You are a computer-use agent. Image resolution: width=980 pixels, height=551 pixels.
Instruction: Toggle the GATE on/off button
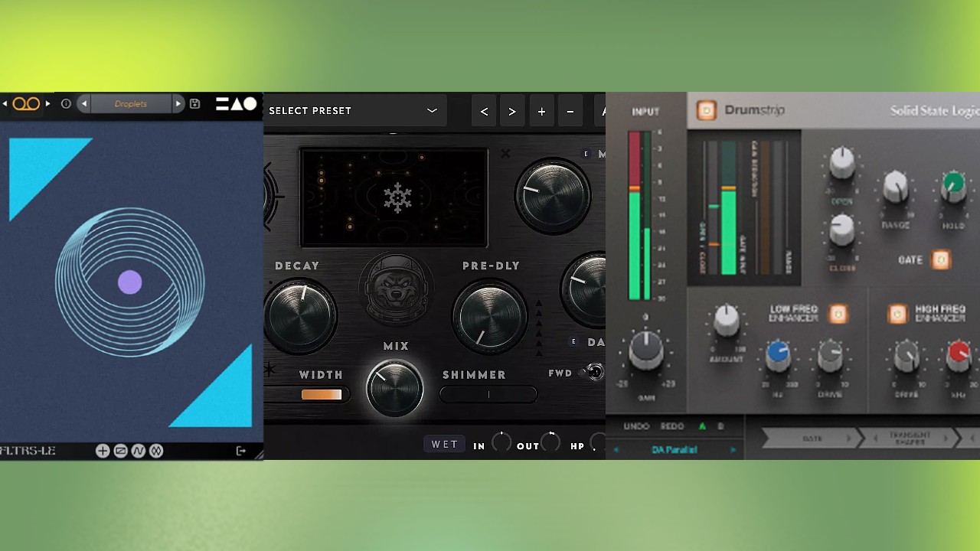click(941, 259)
